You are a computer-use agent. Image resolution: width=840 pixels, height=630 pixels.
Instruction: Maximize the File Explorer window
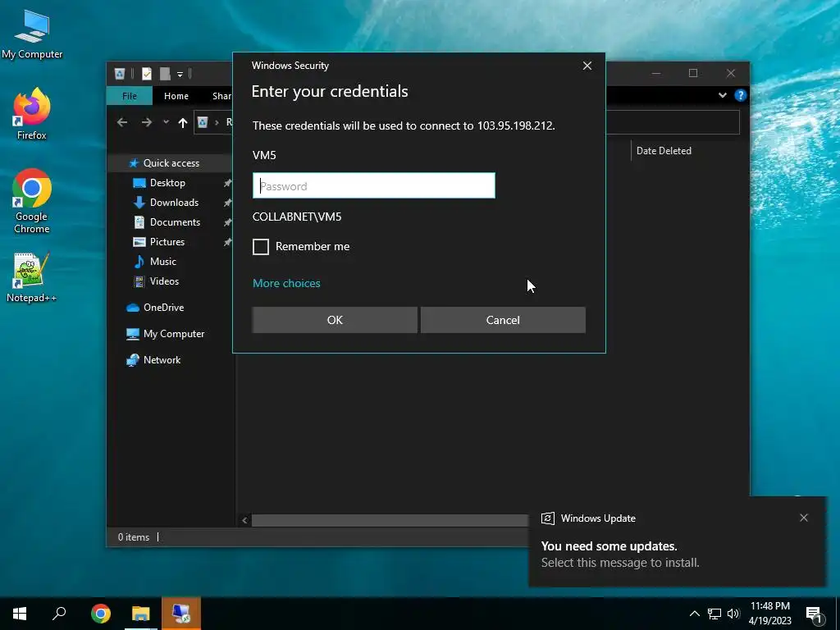pyautogui.click(x=693, y=73)
